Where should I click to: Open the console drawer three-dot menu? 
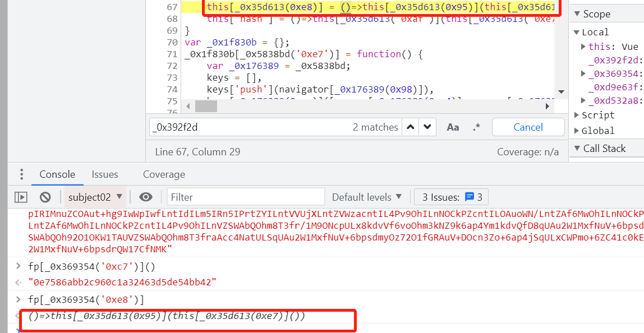(x=21, y=174)
